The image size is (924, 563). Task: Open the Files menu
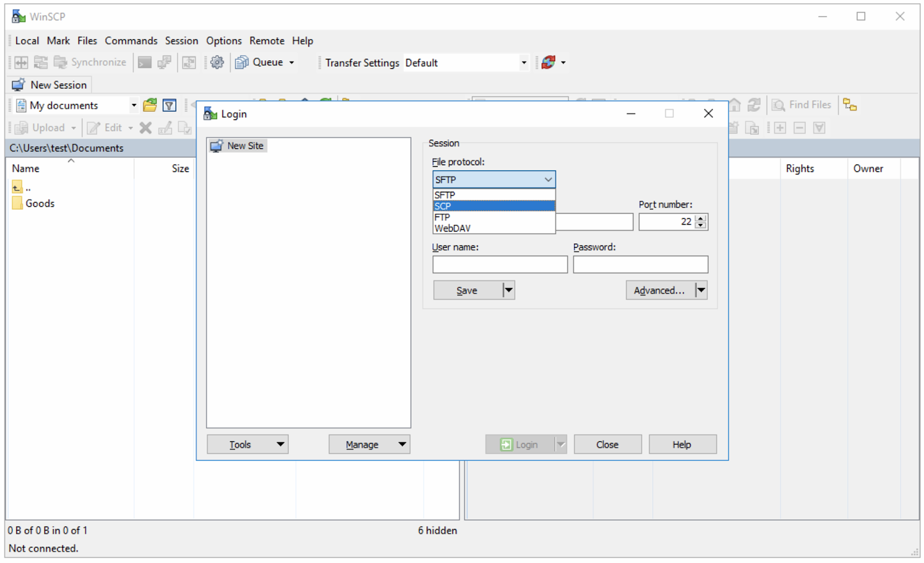[x=87, y=40]
